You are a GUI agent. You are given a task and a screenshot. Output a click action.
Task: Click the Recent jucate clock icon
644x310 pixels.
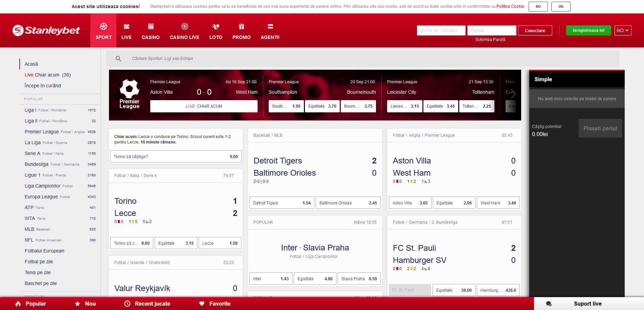click(x=127, y=304)
